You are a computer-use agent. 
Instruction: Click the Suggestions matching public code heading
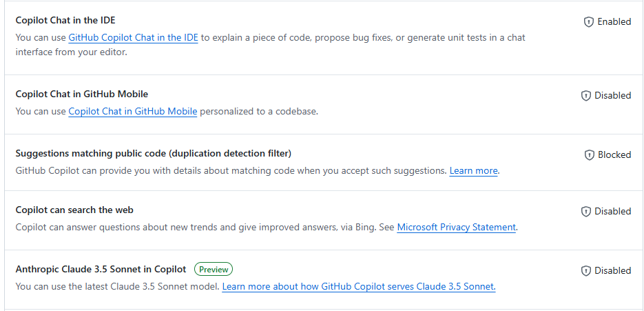(x=153, y=153)
